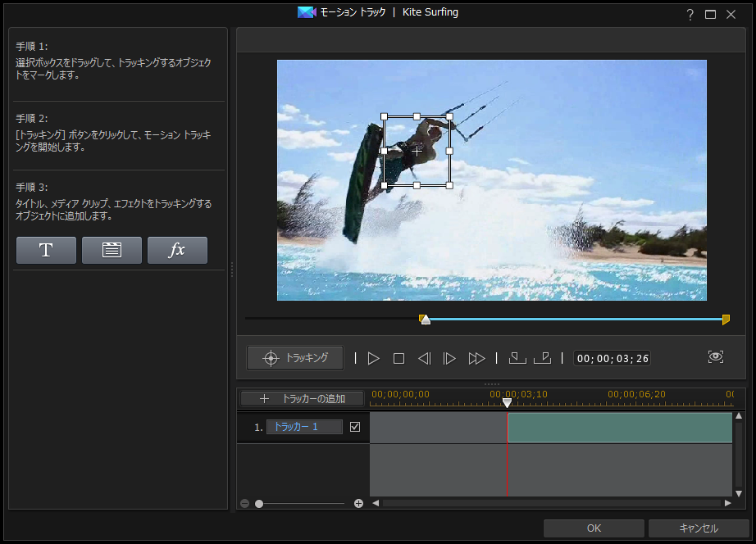The image size is (756, 544).
Task: Uncheck the トラッカー 1 checkbox
Action: 355,427
